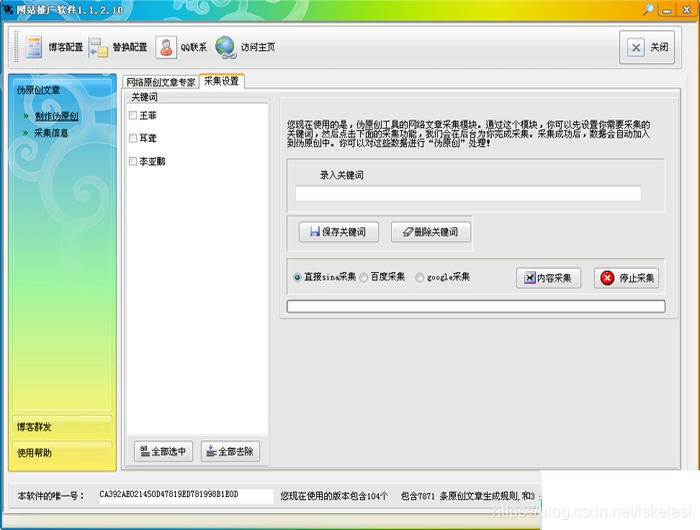This screenshot has width=700, height=530.
Task: Click the 您现在使用的版本包含104个 status text
Action: (x=334, y=496)
